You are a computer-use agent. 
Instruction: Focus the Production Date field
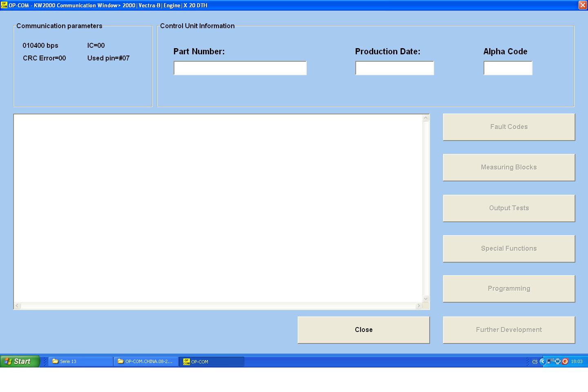pos(394,68)
